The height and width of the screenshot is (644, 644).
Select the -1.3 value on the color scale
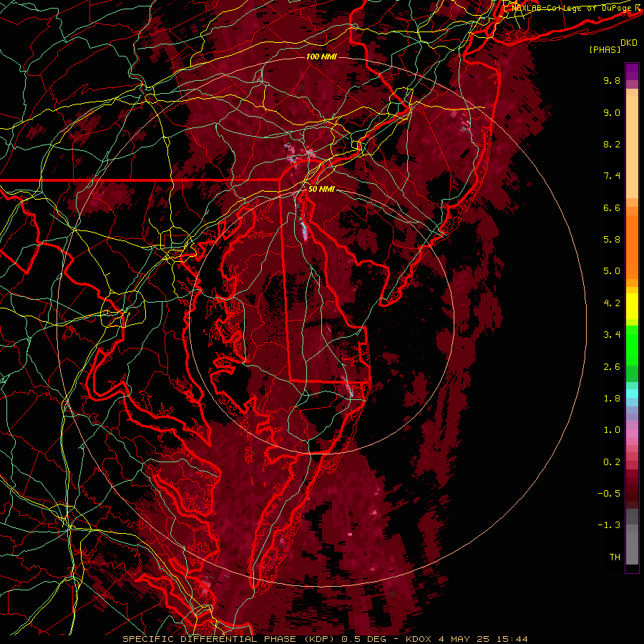(x=609, y=525)
